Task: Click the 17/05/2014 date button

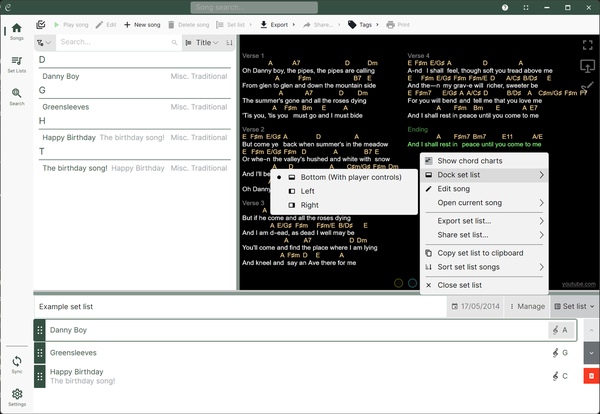Action: pyautogui.click(x=475, y=306)
